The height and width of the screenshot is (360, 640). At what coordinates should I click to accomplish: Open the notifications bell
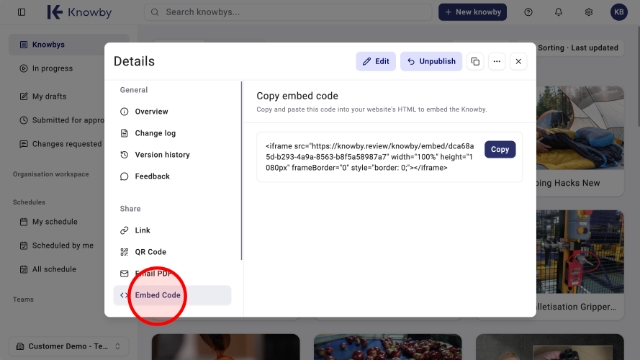[558, 12]
